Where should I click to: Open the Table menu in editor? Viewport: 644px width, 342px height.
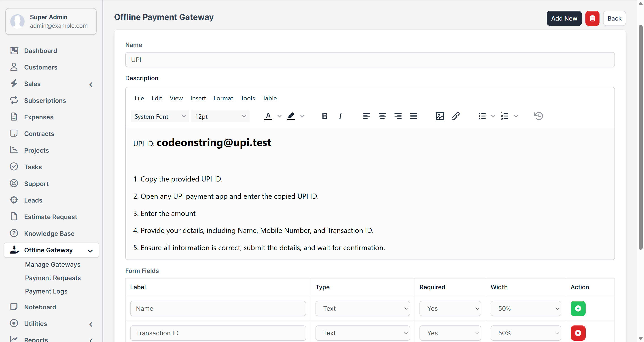tap(269, 98)
